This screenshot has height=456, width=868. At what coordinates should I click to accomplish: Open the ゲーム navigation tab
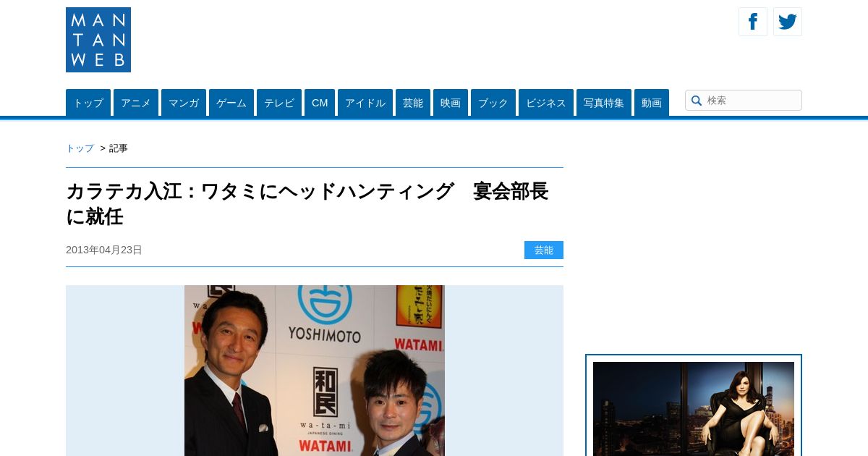(231, 103)
